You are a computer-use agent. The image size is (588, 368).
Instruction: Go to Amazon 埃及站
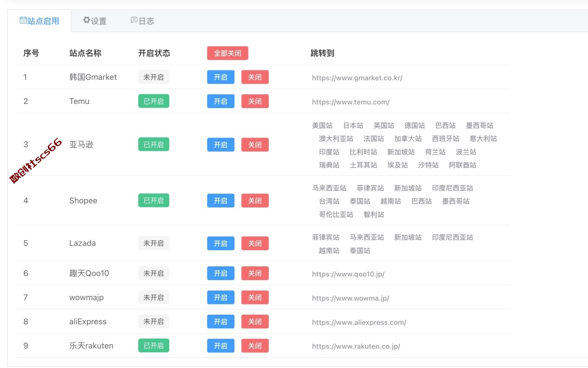pos(398,165)
